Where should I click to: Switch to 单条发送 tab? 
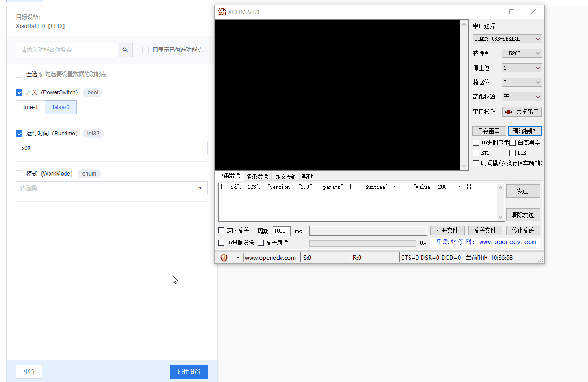point(229,176)
